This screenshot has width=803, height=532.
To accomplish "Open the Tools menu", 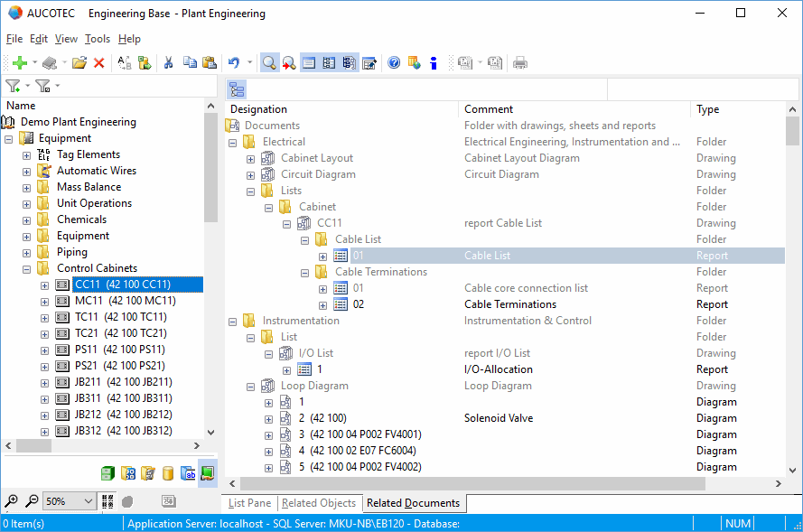I will [x=98, y=39].
